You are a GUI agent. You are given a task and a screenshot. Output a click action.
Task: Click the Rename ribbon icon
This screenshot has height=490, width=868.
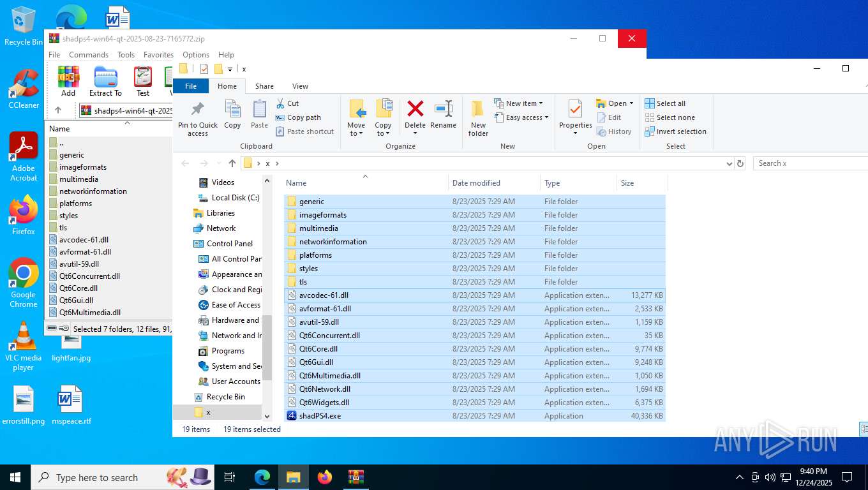(443, 115)
